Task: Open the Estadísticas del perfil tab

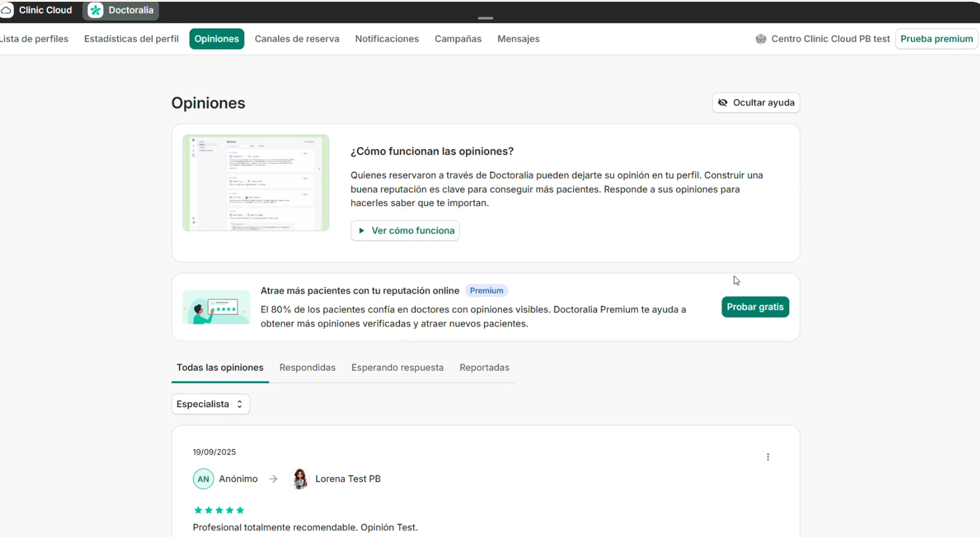Action: [131, 39]
